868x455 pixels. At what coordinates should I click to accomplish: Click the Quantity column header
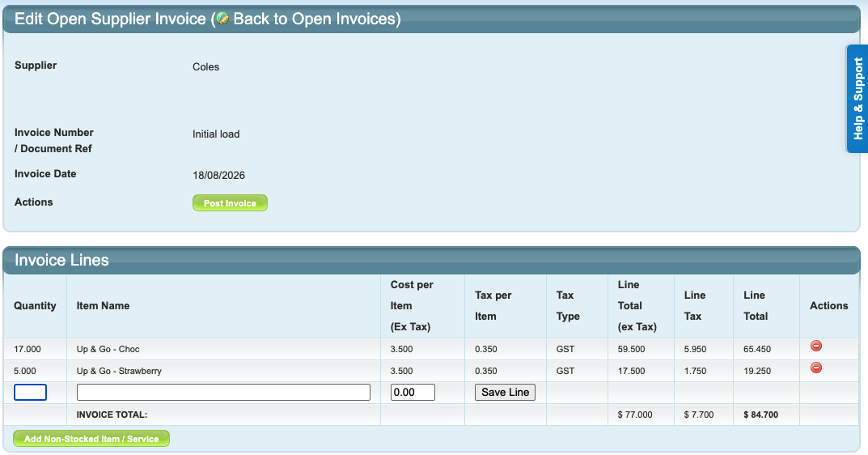coord(35,306)
